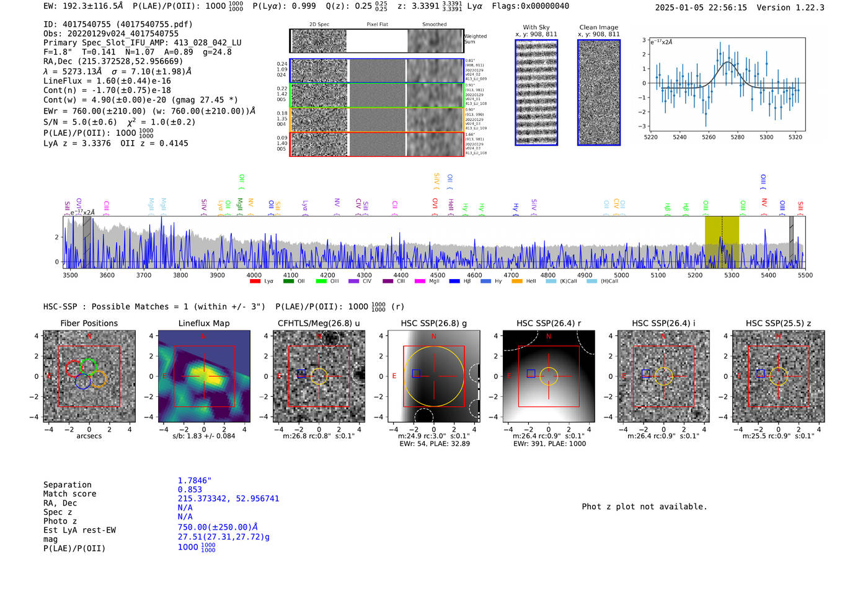Open the HSC SSP(26.8) g cutout
The width and height of the screenshot is (868, 591).
434,376
